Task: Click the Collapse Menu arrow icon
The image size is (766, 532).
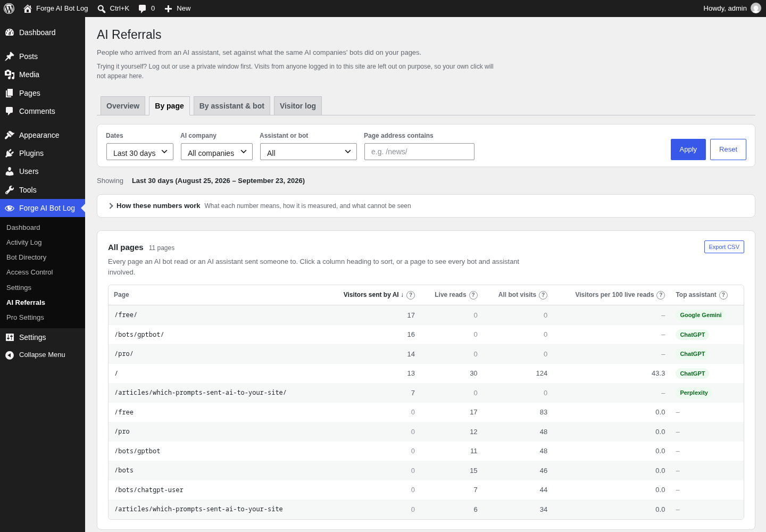Action: (x=10, y=355)
